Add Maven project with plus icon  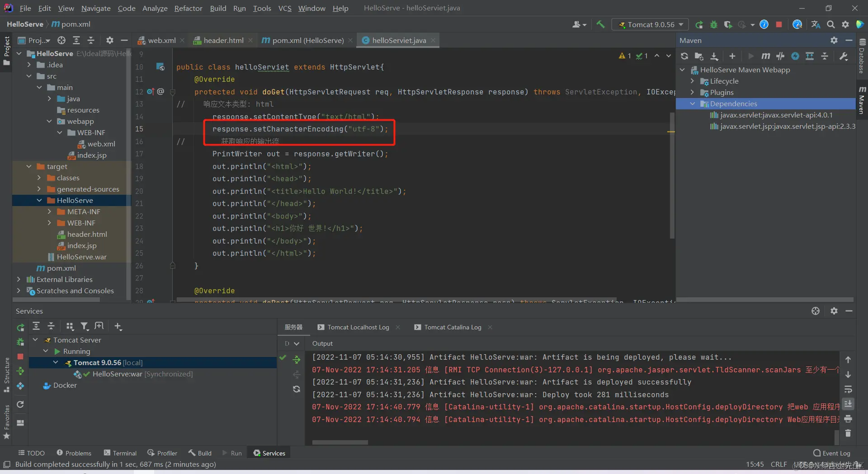coord(732,56)
